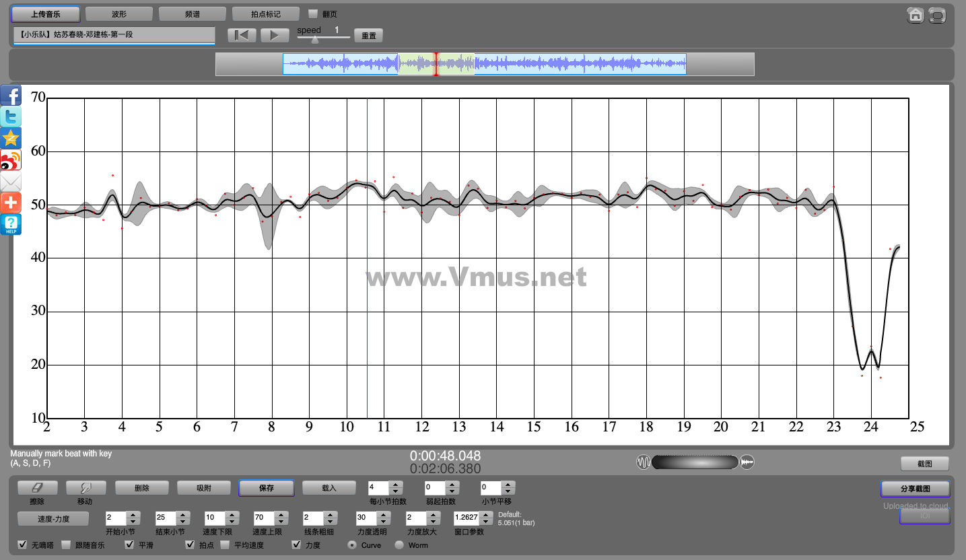Select the Curve radio button
966x560 pixels.
[352, 545]
